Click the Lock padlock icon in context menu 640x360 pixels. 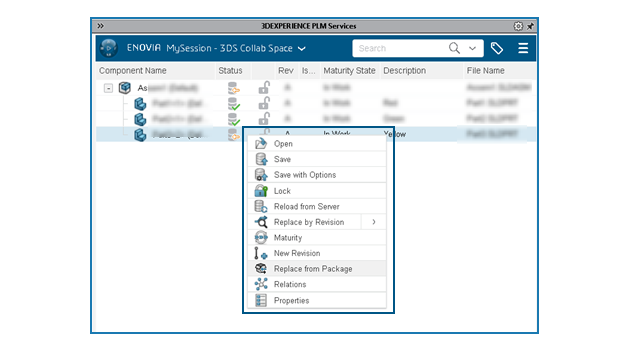pos(261,191)
